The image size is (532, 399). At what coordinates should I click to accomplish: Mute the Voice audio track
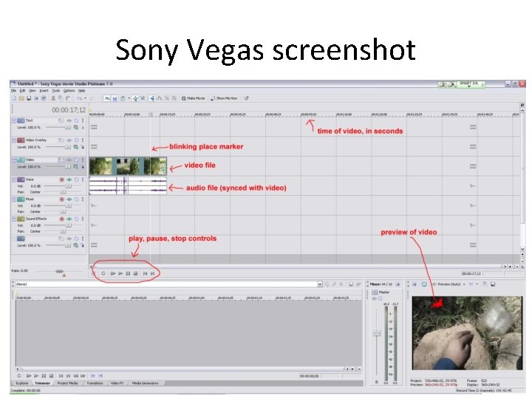(76, 180)
